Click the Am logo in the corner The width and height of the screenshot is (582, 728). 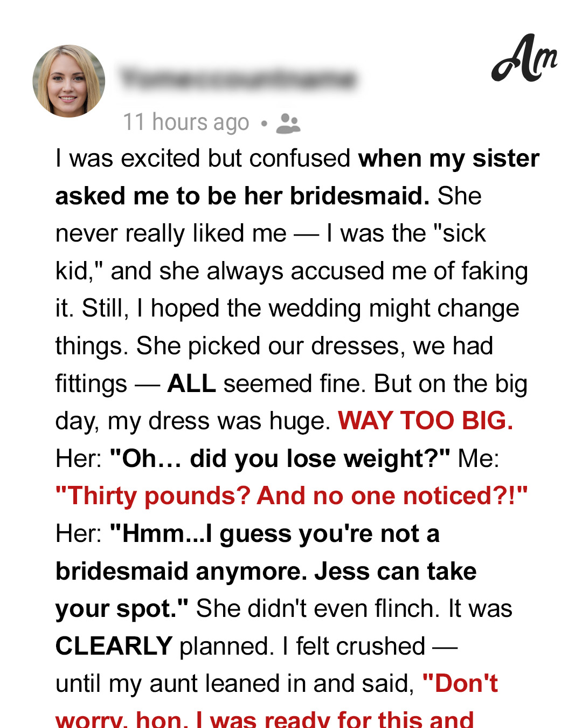point(524,58)
